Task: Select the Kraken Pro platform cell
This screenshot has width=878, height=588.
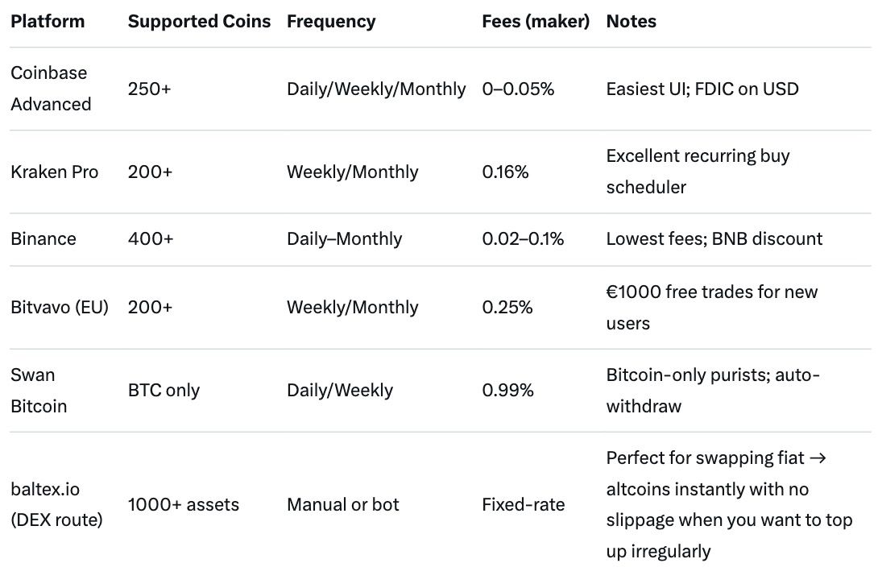Action: [55, 172]
